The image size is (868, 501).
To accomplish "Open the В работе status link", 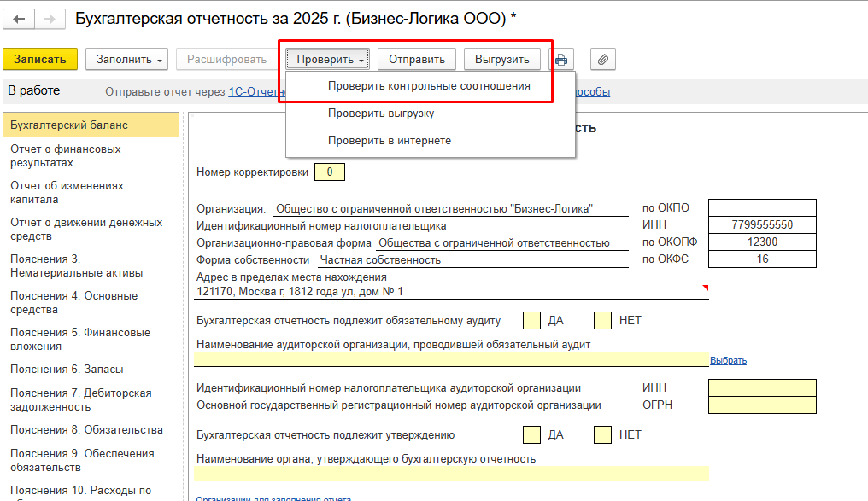I will point(34,90).
